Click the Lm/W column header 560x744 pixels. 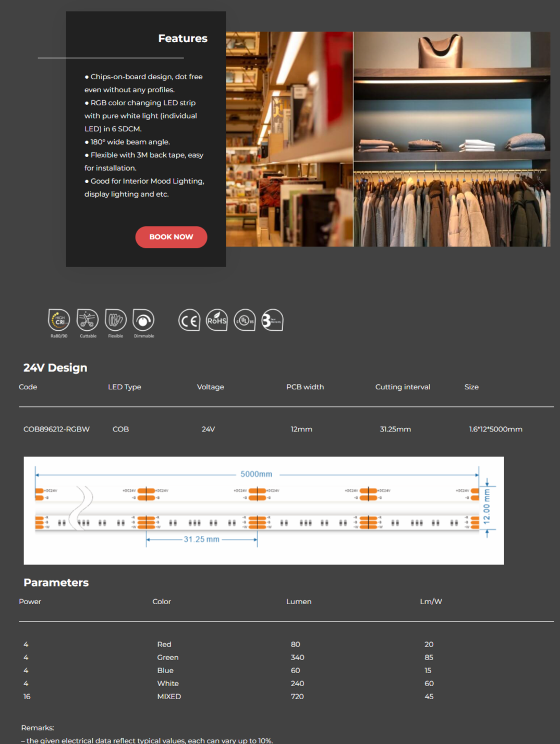pos(431,602)
